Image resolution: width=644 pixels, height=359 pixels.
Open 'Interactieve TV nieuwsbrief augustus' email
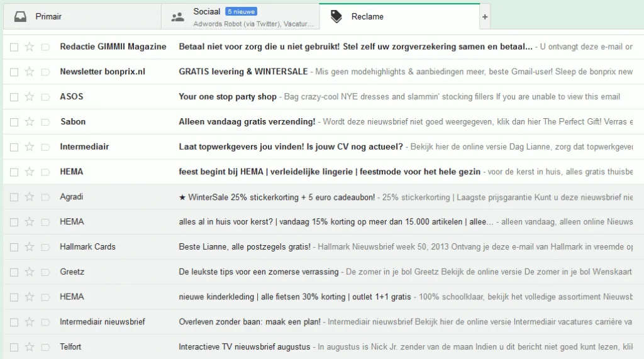(x=245, y=347)
